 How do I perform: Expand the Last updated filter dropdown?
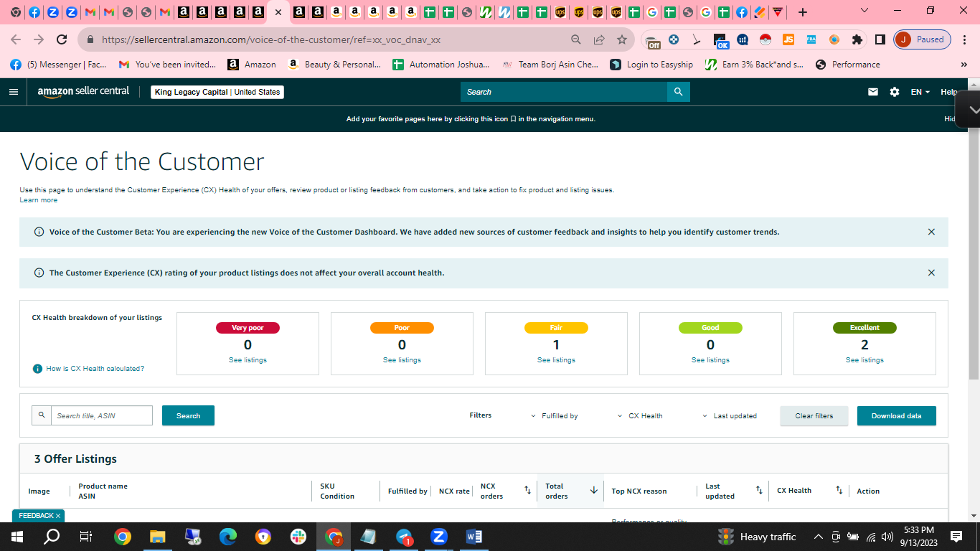729,416
